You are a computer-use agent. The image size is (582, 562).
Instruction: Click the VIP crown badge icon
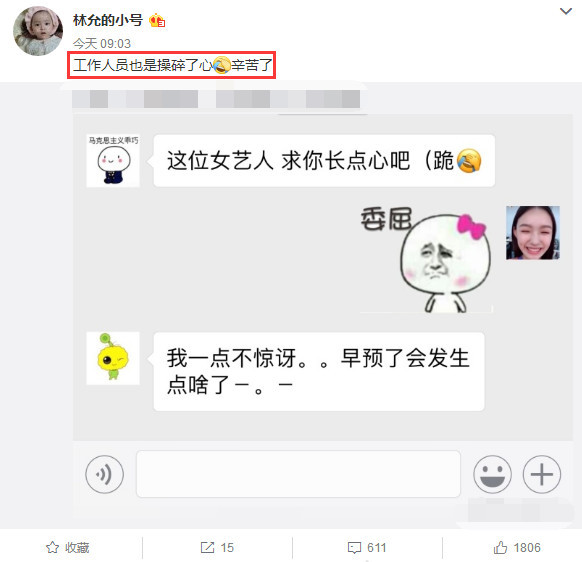157,20
